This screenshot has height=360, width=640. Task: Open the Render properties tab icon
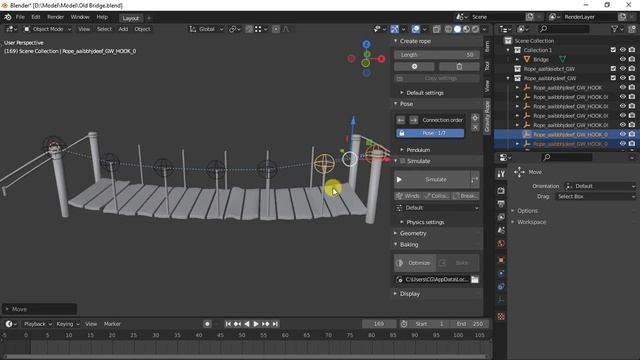coord(501,191)
